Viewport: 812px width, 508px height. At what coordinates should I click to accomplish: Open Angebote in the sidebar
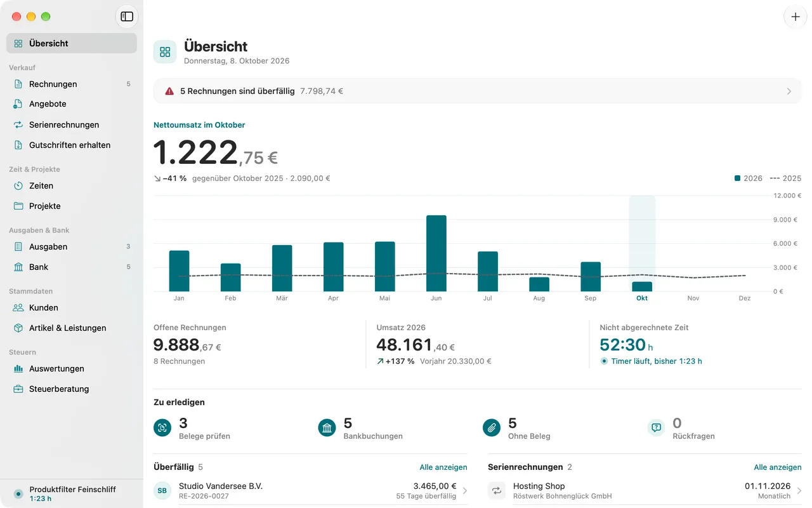72,104
